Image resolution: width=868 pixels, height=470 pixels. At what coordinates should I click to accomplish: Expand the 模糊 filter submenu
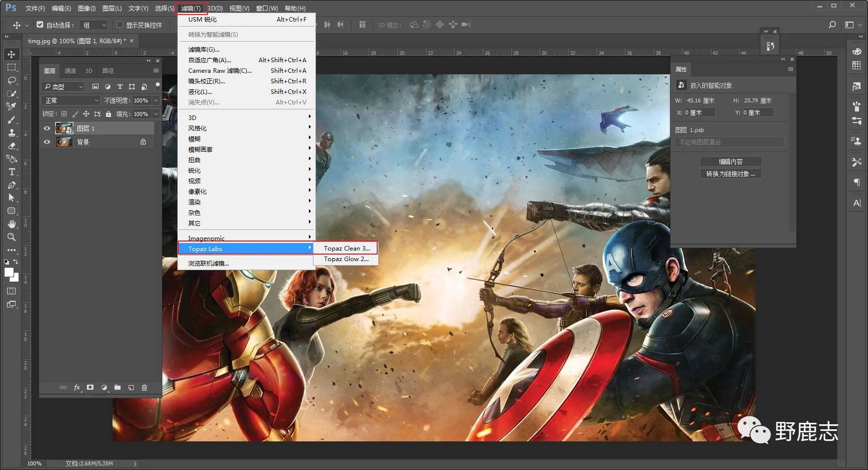pyautogui.click(x=247, y=139)
